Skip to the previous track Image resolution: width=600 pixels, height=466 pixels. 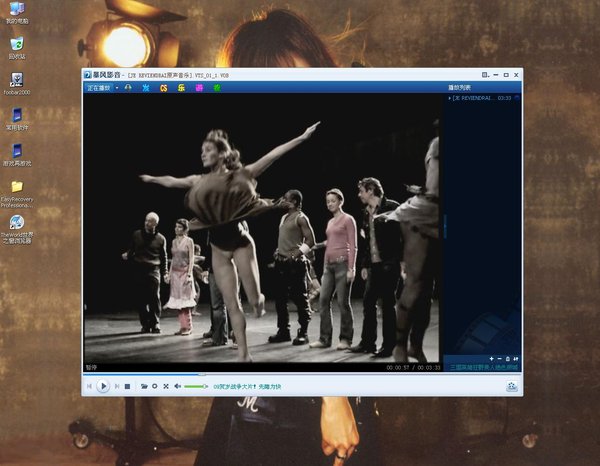(x=90, y=386)
